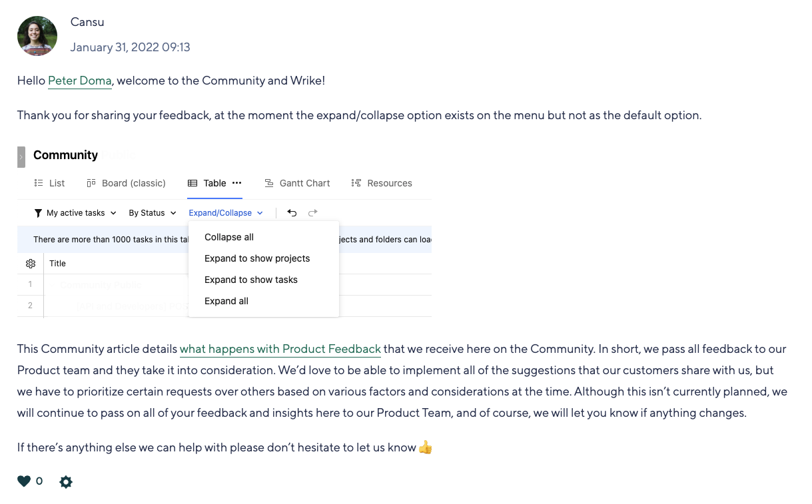The image size is (812, 504).
Task: Like the post with the heart icon
Action: coord(24,481)
